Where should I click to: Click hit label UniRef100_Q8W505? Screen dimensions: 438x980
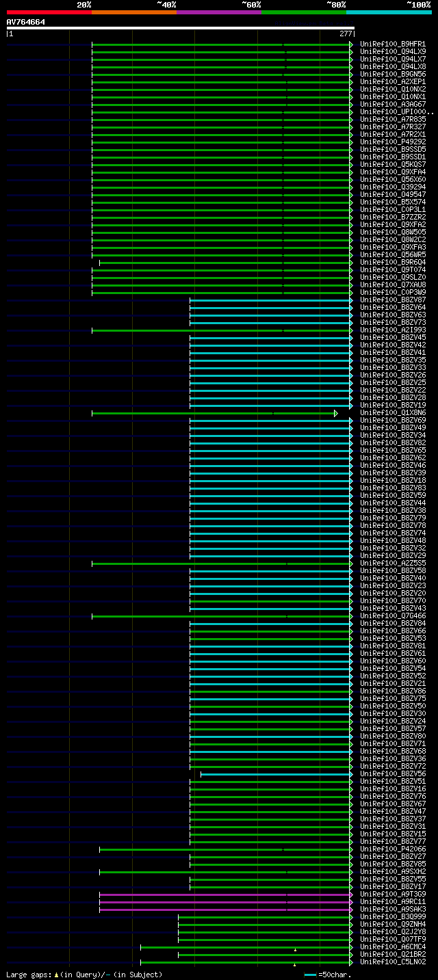(x=393, y=233)
